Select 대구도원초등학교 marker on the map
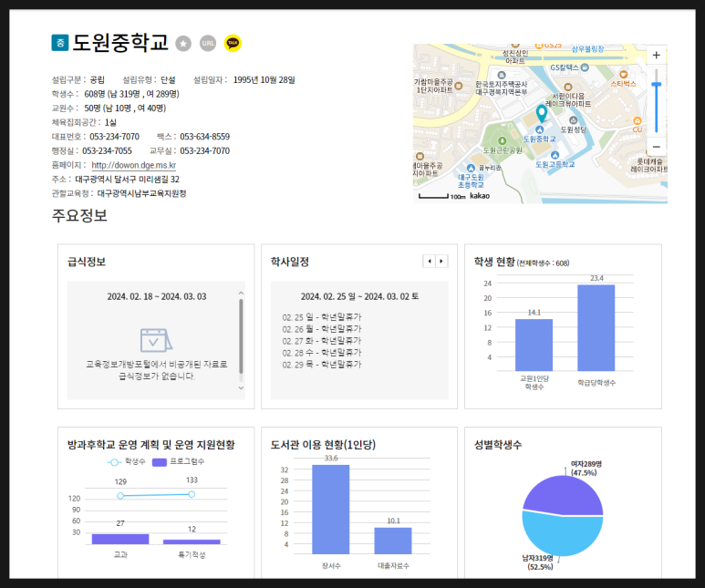The image size is (705, 588). pos(471,168)
